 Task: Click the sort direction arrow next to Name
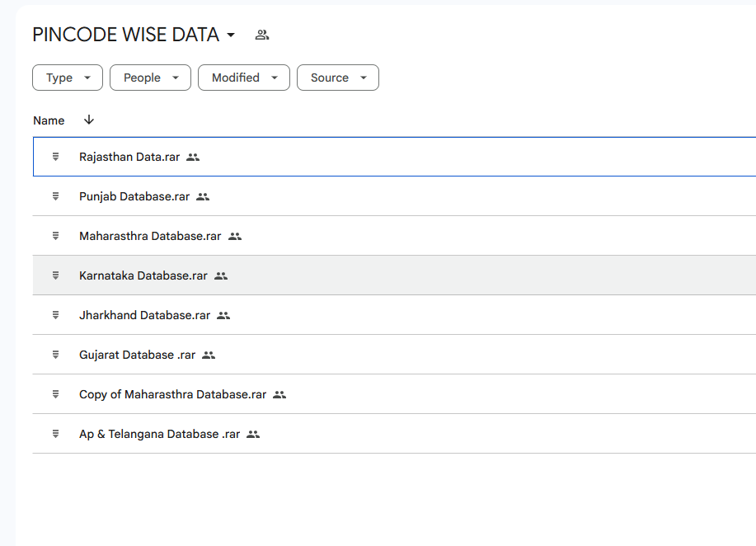coord(89,120)
